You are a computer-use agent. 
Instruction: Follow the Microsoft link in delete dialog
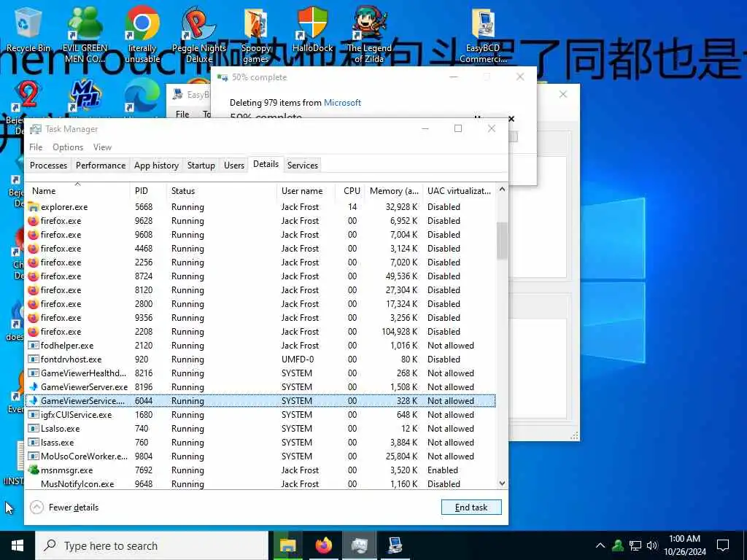coord(342,102)
